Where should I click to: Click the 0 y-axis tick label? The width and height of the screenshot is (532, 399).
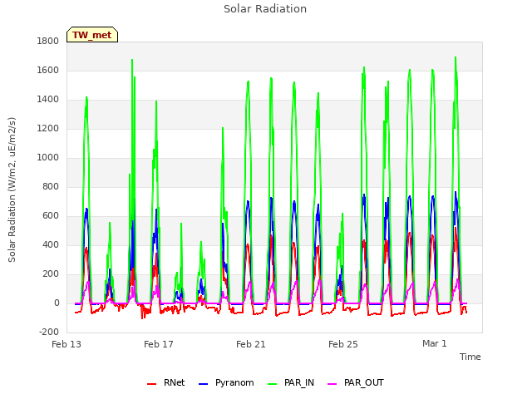click(x=57, y=303)
